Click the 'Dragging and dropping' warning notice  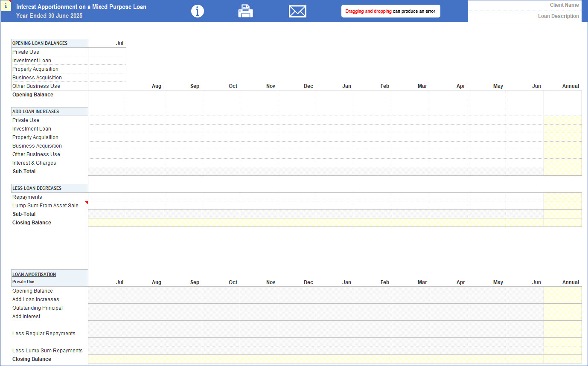[x=390, y=11]
